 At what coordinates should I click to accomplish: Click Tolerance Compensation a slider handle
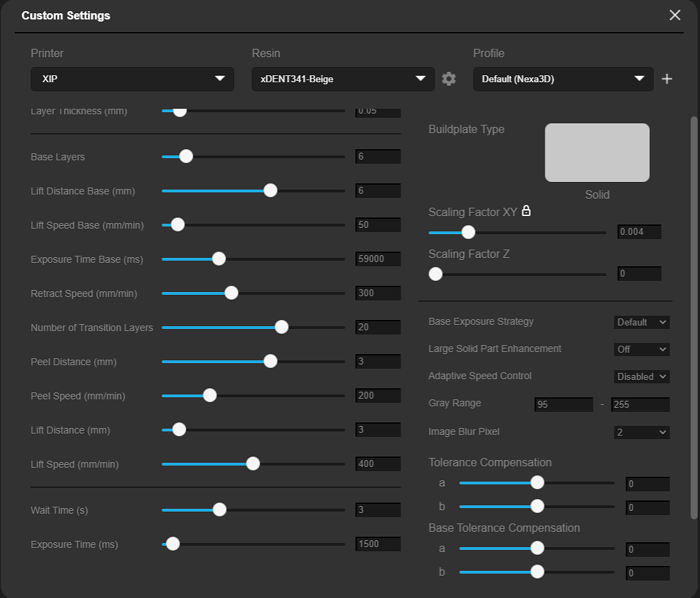pos(537,482)
